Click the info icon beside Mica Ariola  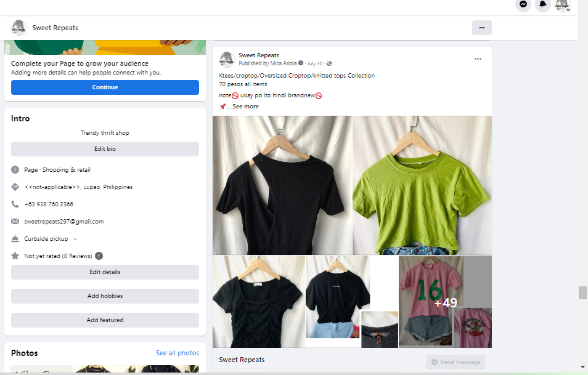pos(301,63)
